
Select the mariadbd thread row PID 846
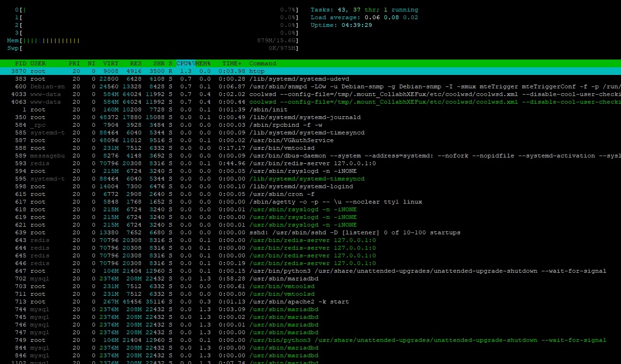pos(310,355)
